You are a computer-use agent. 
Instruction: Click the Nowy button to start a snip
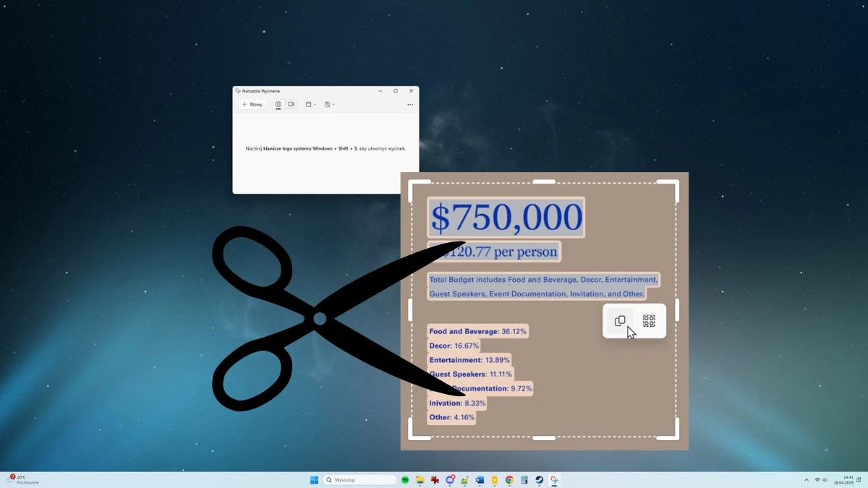click(x=252, y=104)
